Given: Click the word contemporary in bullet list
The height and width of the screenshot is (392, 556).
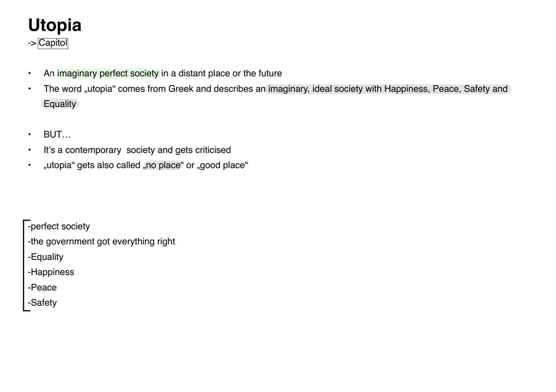Looking at the screenshot, I should click(93, 150).
